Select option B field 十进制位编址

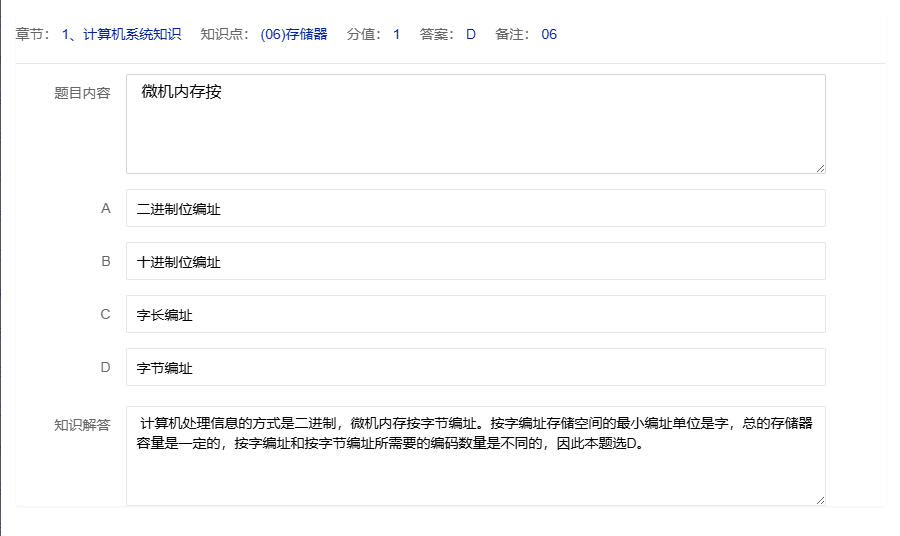[x=475, y=262]
